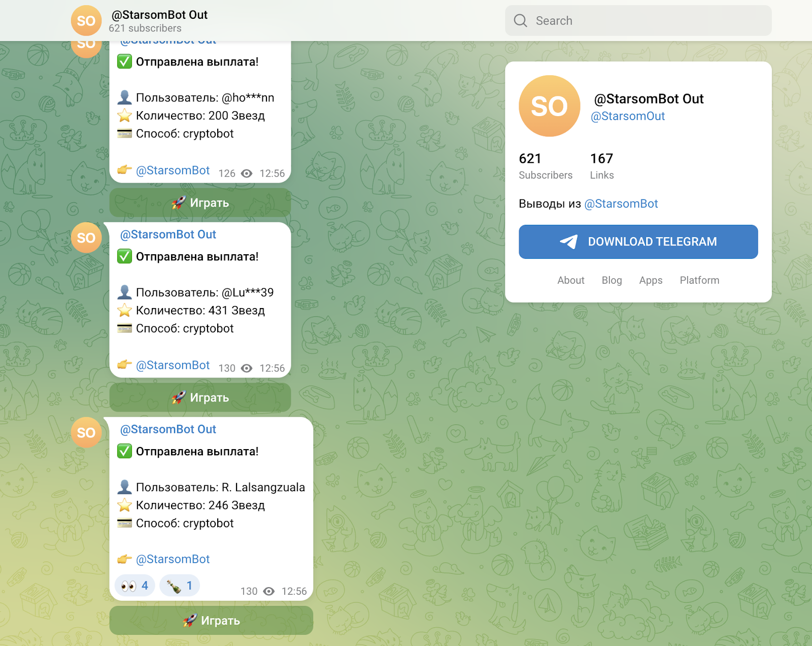Click the eyes emoji reaction with 4
The width and height of the screenshot is (812, 646).
pos(135,586)
